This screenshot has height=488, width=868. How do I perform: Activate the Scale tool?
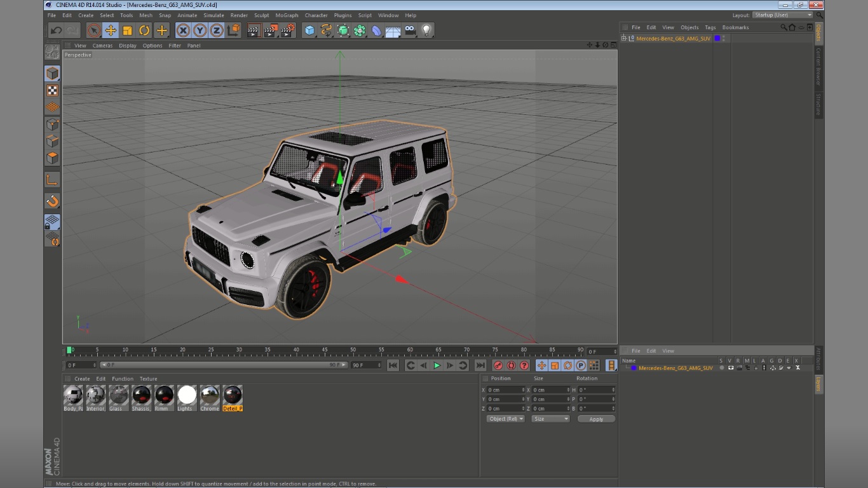point(128,30)
